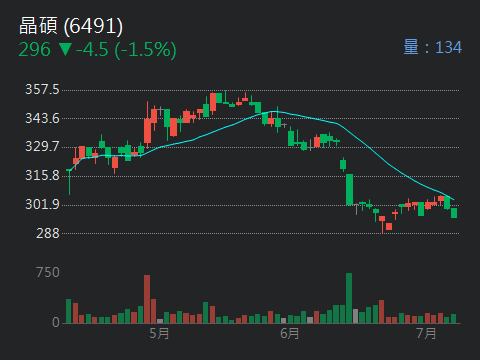Click the 343.6 price axis label
Screen dimensions: 480x360
(42, 118)
